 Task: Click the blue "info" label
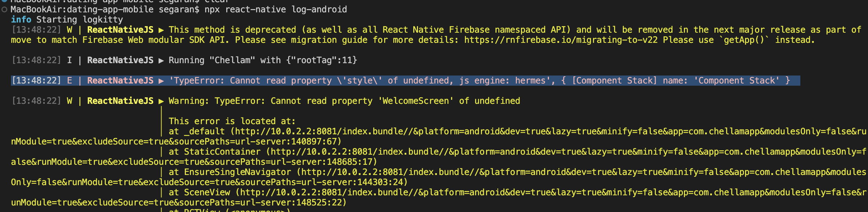pyautogui.click(x=21, y=20)
